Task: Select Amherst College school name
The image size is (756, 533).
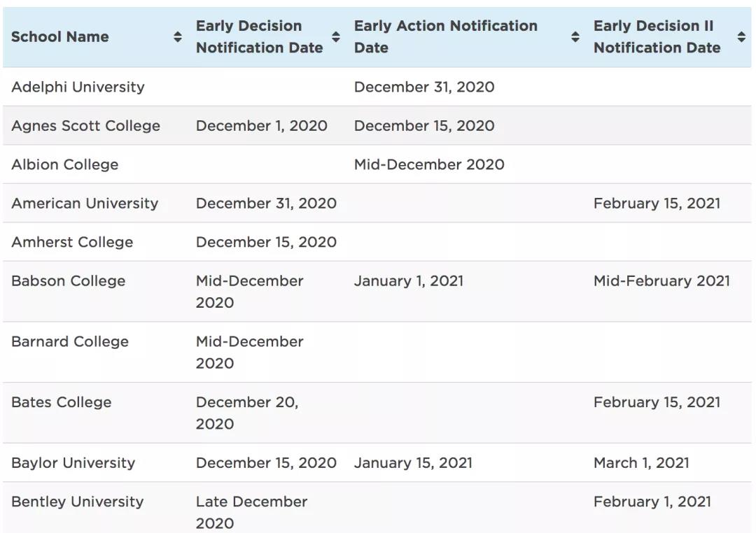Action: [x=72, y=243]
